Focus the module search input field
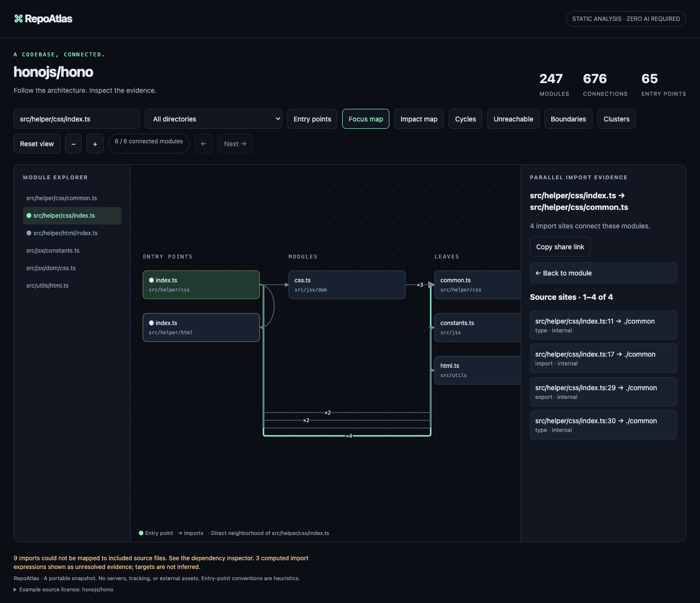Viewport: 700px width, 603px height. (x=77, y=119)
